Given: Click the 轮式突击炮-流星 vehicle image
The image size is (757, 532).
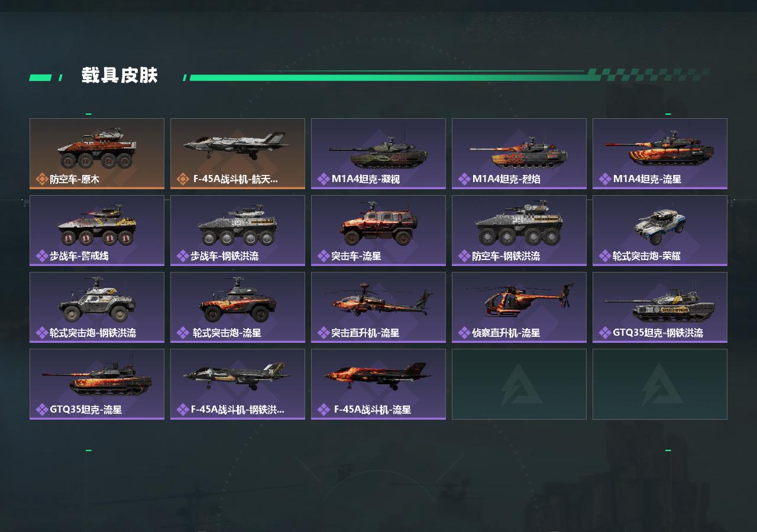Looking at the screenshot, I should pos(238,300).
